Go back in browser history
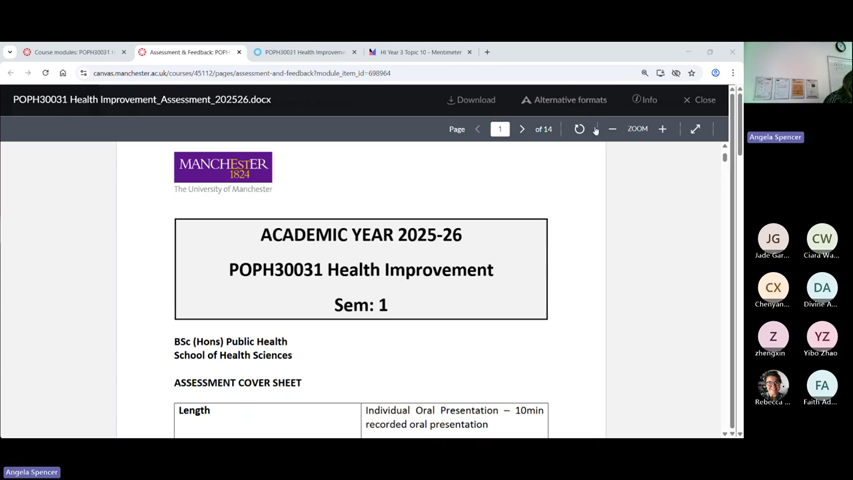 [11, 73]
